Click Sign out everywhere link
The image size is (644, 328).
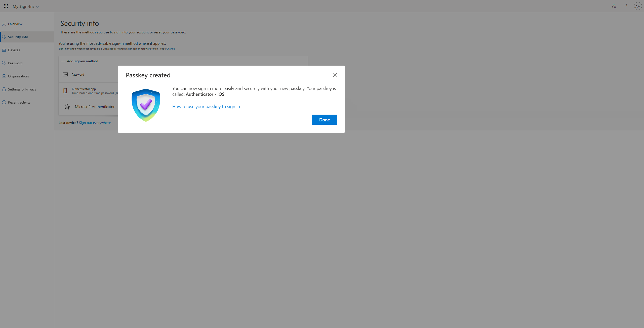click(95, 123)
